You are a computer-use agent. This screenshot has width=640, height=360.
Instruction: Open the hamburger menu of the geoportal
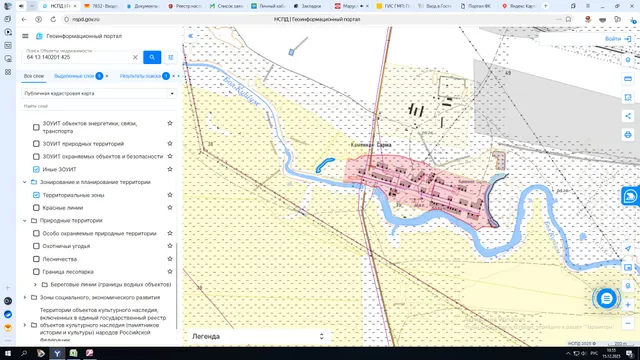pyautogui.click(x=25, y=36)
